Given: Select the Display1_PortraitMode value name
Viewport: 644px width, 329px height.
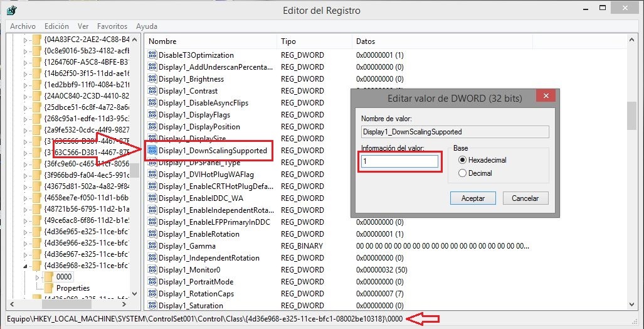Looking at the screenshot, I should (196, 282).
